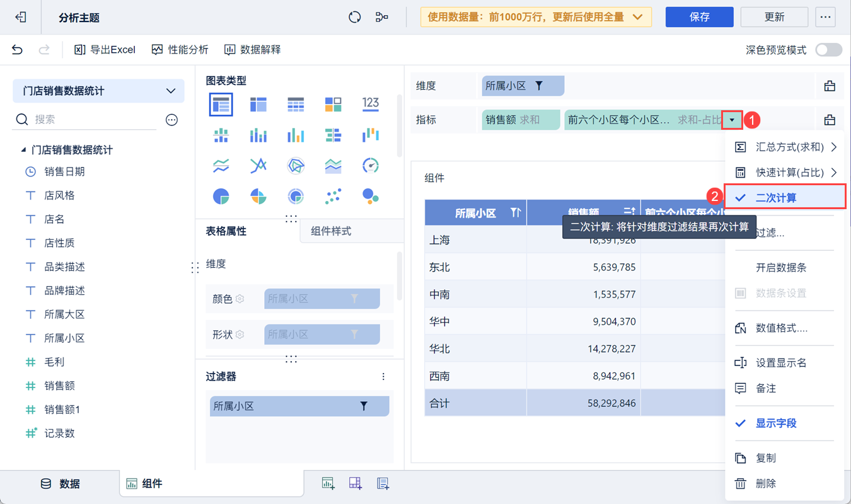
Task: Open the header more options button
Action: [x=825, y=17]
